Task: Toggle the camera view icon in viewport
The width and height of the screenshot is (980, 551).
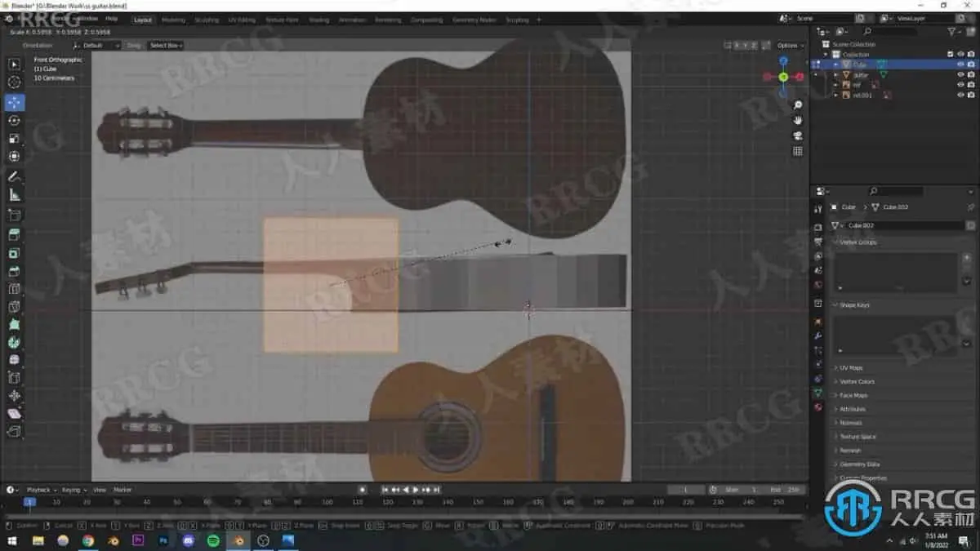Action: pyautogui.click(x=798, y=136)
